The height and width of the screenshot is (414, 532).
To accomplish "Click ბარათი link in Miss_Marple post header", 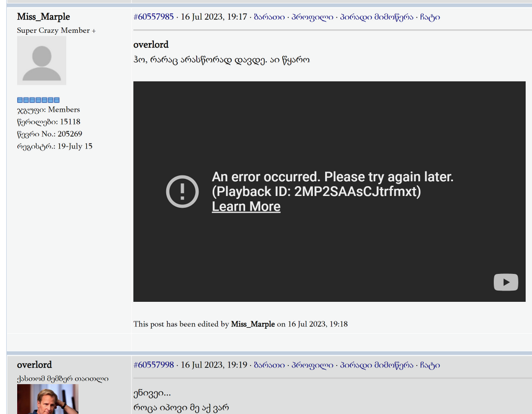I will (269, 17).
